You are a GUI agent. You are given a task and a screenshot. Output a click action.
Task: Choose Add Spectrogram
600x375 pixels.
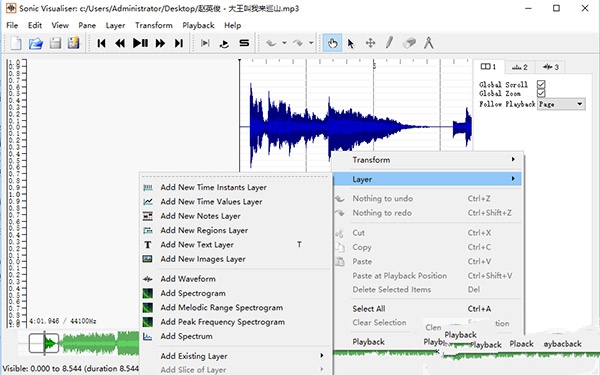(235, 293)
